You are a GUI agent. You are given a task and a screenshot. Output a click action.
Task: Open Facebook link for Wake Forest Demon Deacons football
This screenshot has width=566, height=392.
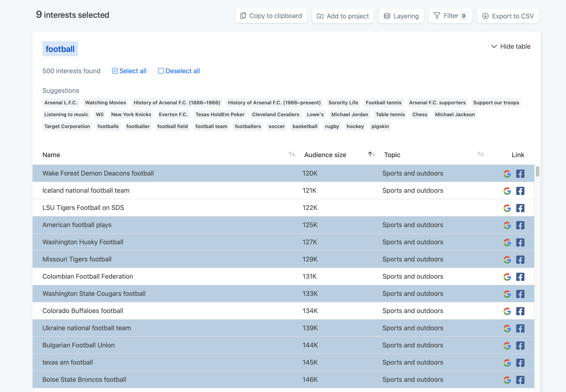520,174
